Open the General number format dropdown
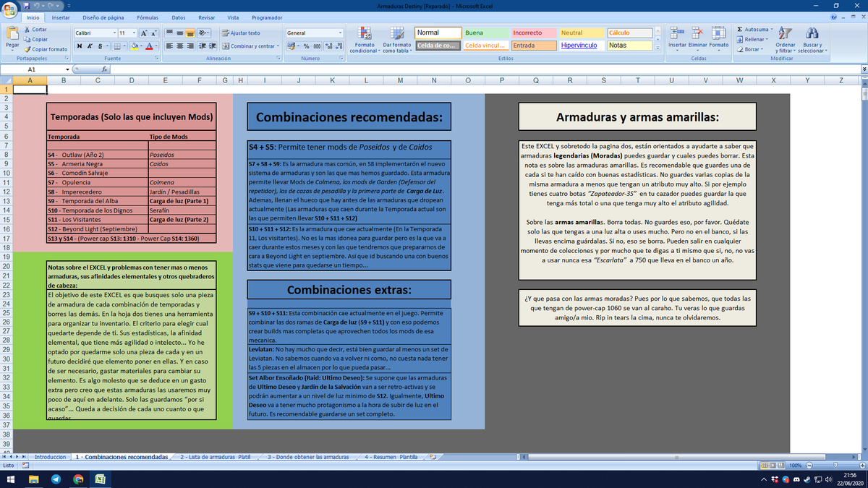 pyautogui.click(x=340, y=33)
